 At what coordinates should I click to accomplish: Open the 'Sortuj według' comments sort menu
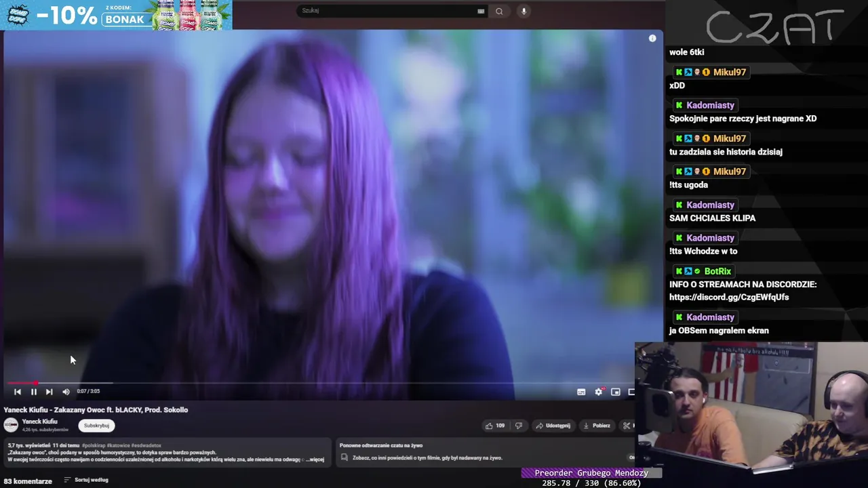[86, 480]
